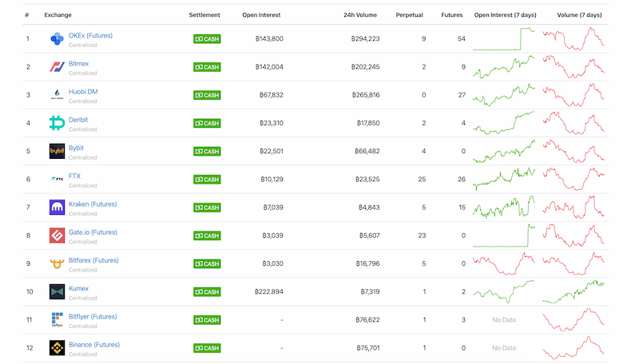This screenshot has height=364, width=639.
Task: Open the FTX exchange link
Action: tap(74, 176)
